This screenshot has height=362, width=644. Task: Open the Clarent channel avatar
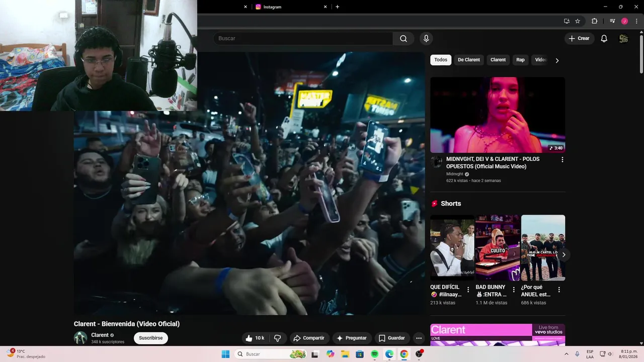tap(80, 338)
